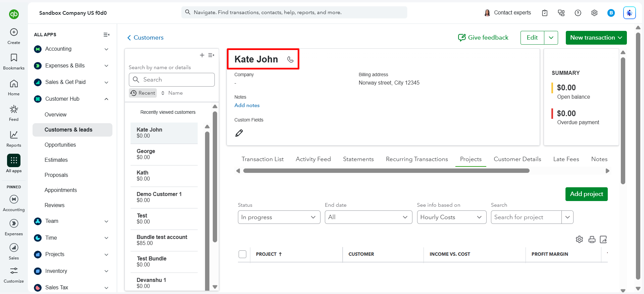Expand the arrow beside the Edit button
The height and width of the screenshot is (294, 644).
click(x=551, y=38)
